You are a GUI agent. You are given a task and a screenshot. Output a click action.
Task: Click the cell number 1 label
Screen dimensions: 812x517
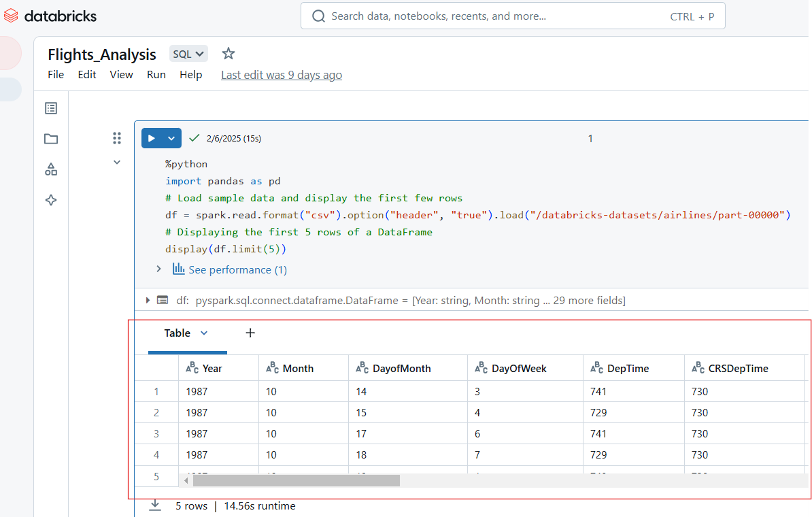(590, 138)
